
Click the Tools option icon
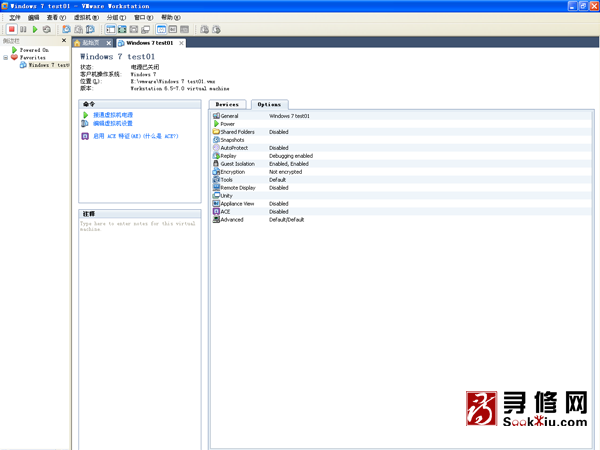216,179
